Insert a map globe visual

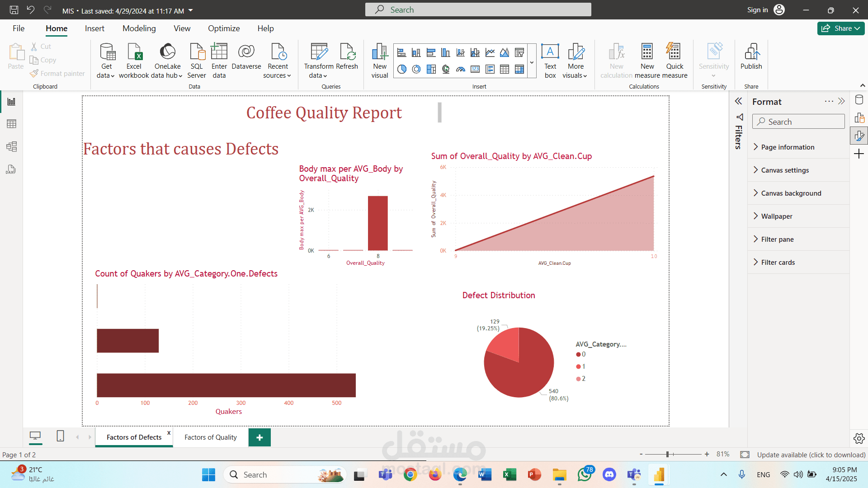[x=446, y=69]
